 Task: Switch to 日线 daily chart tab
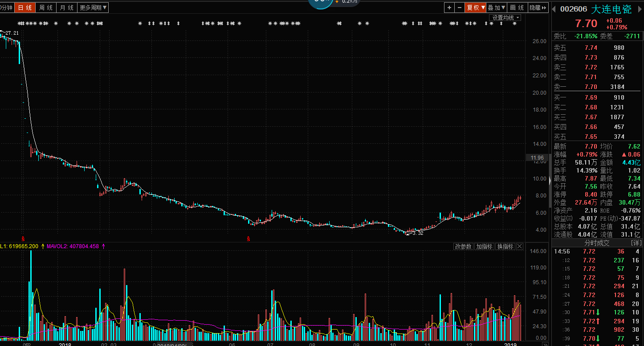coord(25,8)
